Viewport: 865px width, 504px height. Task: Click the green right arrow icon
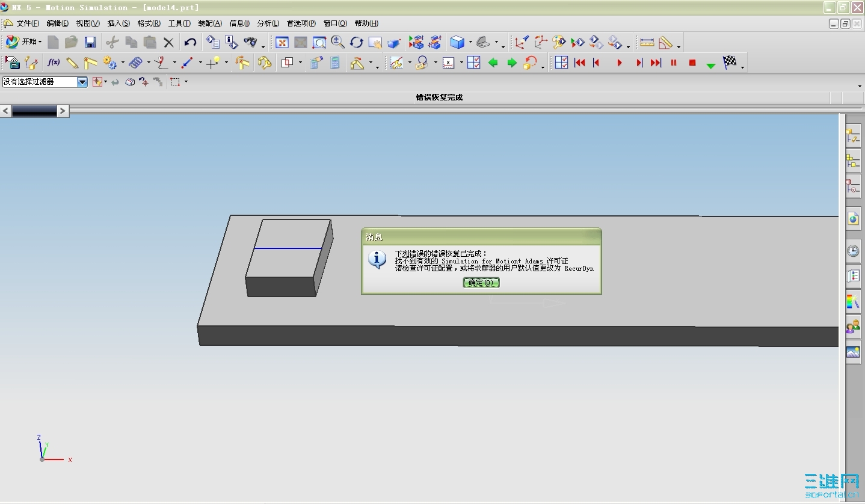[512, 63]
